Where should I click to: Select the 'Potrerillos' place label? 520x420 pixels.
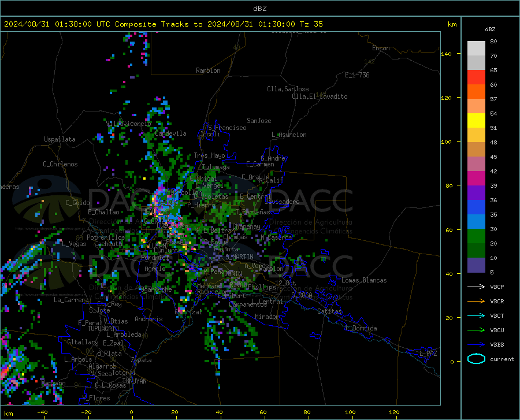[106, 237]
